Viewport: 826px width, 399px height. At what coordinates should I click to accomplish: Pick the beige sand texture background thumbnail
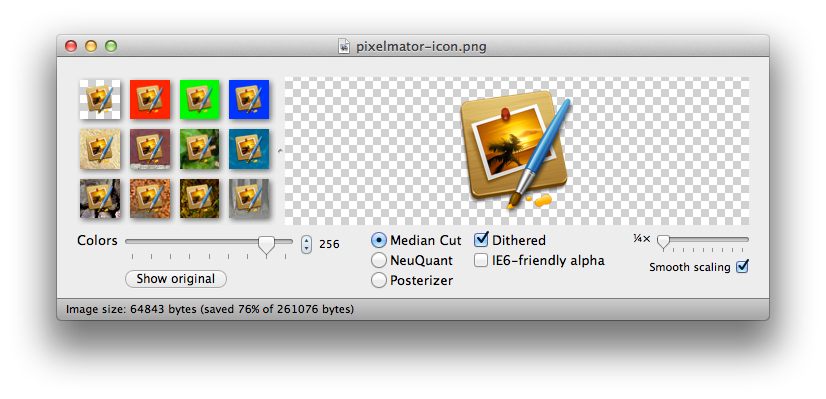100,149
